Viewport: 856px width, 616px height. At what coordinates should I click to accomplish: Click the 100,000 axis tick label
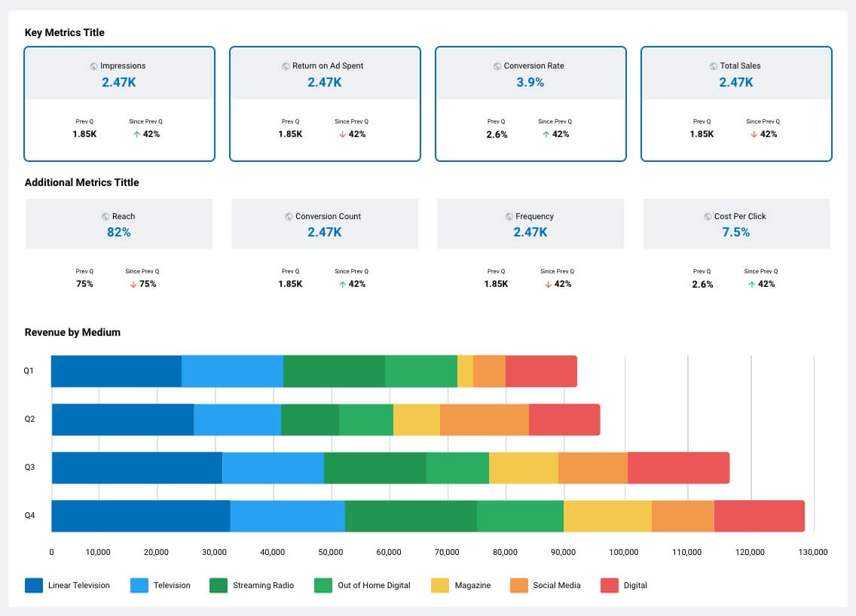pyautogui.click(x=623, y=552)
